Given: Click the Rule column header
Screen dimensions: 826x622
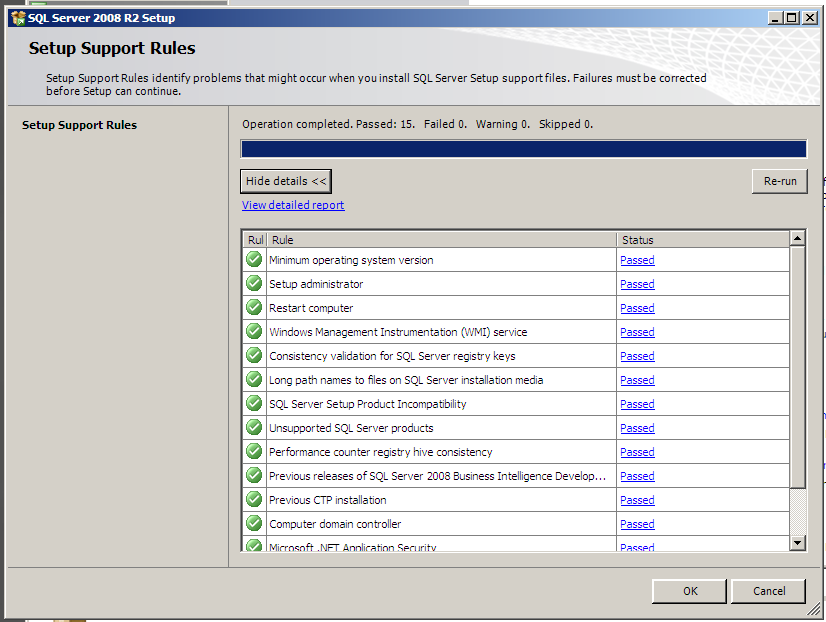Looking at the screenshot, I should pyautogui.click(x=441, y=240).
